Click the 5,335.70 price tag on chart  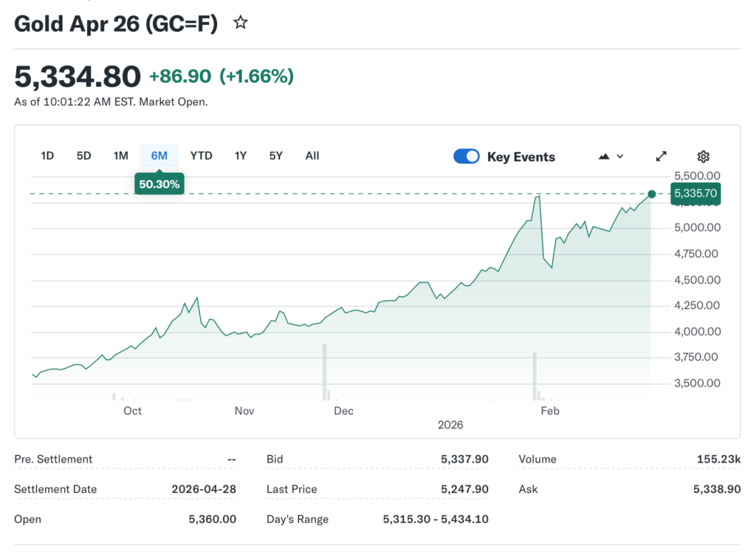[x=695, y=194]
